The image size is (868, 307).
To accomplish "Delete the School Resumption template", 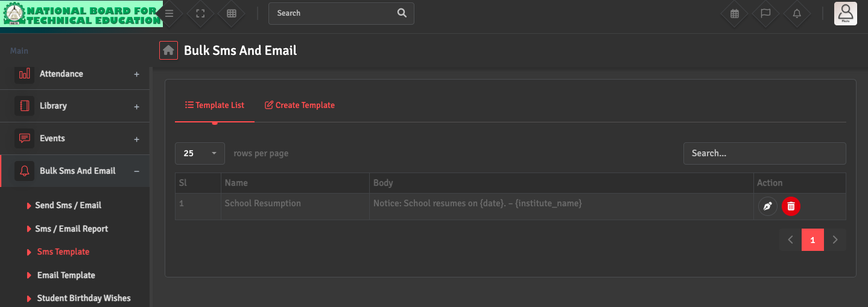I will point(791,206).
